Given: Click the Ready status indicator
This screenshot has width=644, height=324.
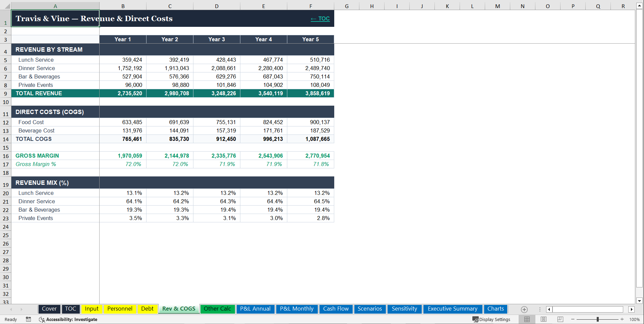Looking at the screenshot, I should [x=11, y=319].
